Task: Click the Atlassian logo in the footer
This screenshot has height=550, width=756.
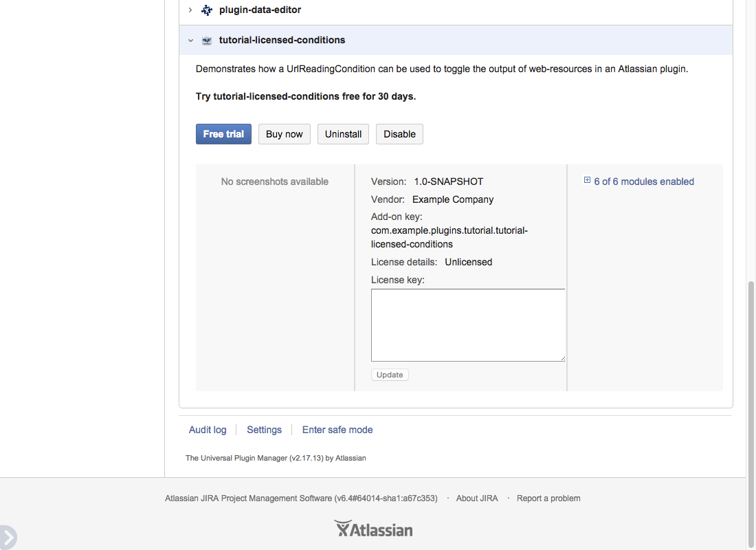Action: click(x=373, y=529)
